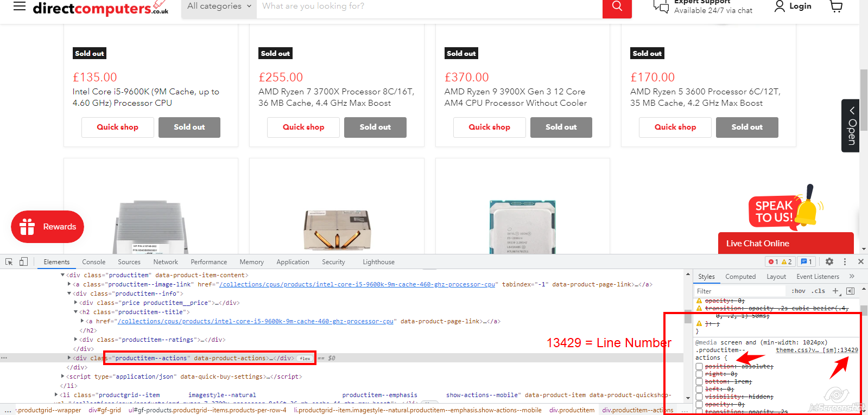The width and height of the screenshot is (868, 415).
Task: Open the expert support chat icon
Action: 661,7
